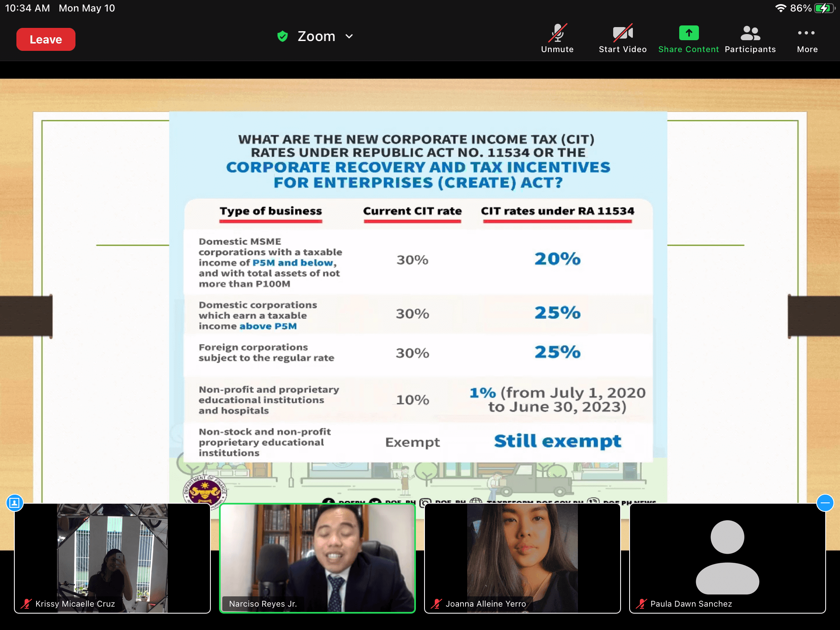The image size is (840, 630).
Task: Tap the green encryption shield icon
Action: [283, 36]
